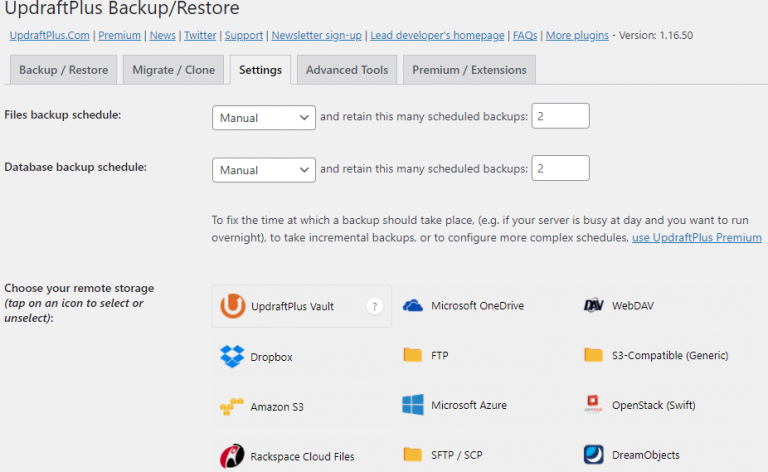Click the WebDAV label text
Viewport: 768px width, 472px height.
click(633, 306)
